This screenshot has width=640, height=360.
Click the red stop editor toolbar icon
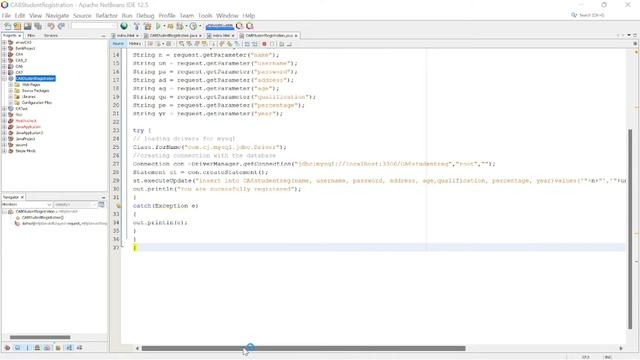(x=264, y=44)
